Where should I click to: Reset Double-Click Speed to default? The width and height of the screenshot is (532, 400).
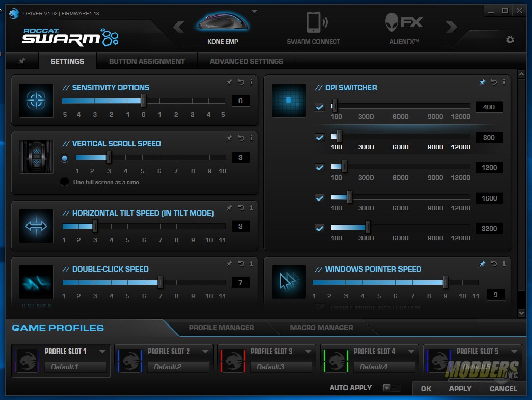click(x=241, y=263)
